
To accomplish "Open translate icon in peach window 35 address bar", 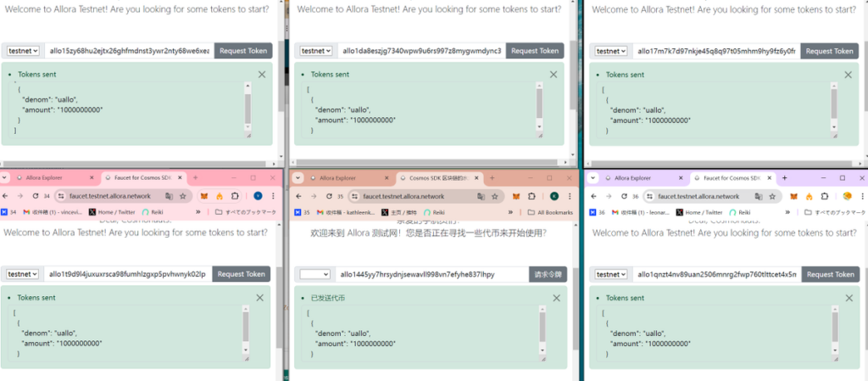I will tap(481, 196).
